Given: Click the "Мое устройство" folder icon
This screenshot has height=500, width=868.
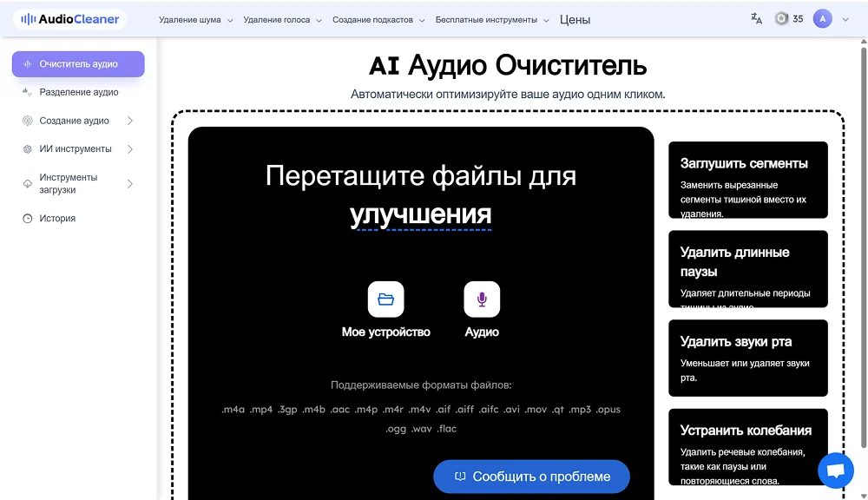Looking at the screenshot, I should pos(385,299).
